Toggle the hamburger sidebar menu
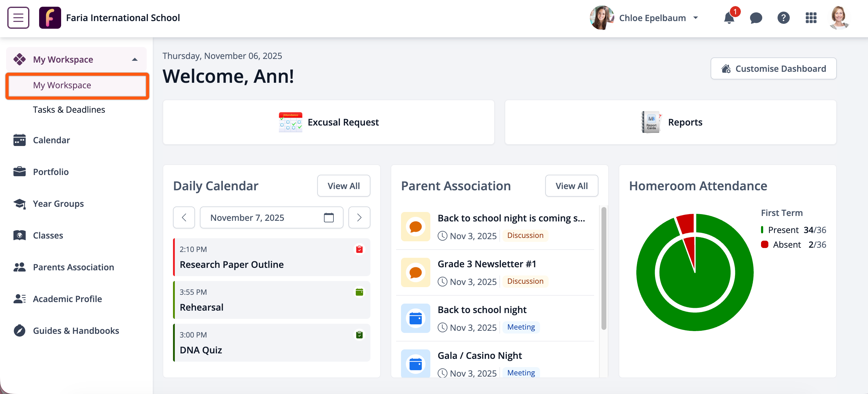 [x=18, y=18]
